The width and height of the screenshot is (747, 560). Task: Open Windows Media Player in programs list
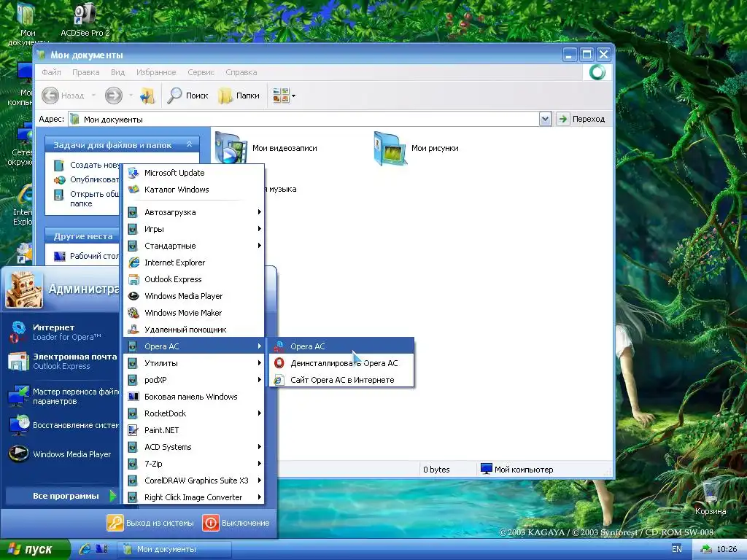tap(193, 296)
